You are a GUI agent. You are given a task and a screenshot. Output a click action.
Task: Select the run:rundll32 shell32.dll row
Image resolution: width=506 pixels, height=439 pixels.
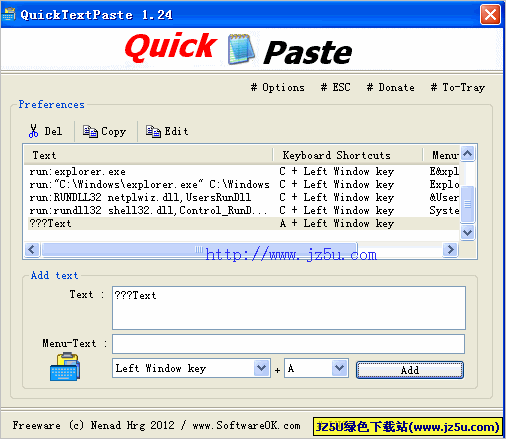click(x=243, y=210)
